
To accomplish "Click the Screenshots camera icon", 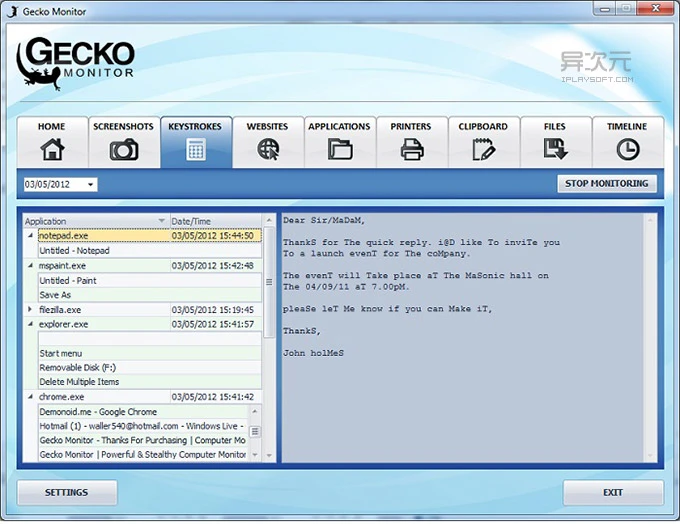I will [x=124, y=150].
